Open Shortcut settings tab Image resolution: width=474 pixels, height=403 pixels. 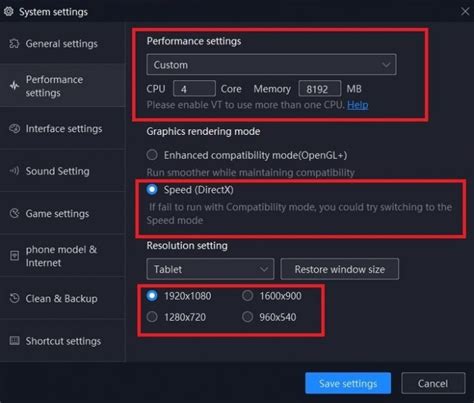[63, 341]
